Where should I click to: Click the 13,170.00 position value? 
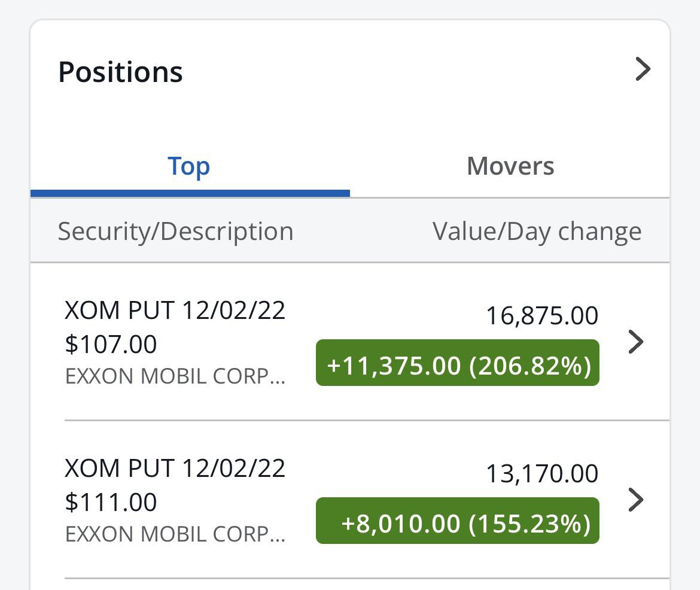pyautogui.click(x=541, y=473)
